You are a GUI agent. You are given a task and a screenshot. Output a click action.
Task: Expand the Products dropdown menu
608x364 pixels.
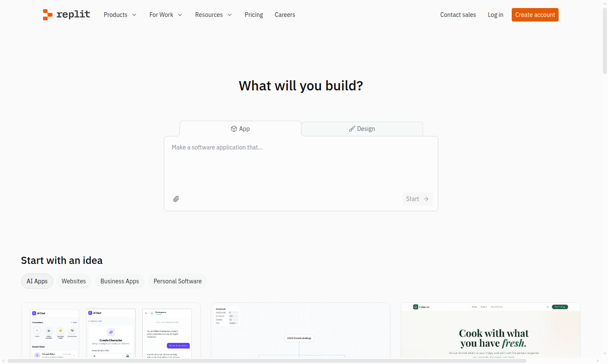click(x=120, y=15)
